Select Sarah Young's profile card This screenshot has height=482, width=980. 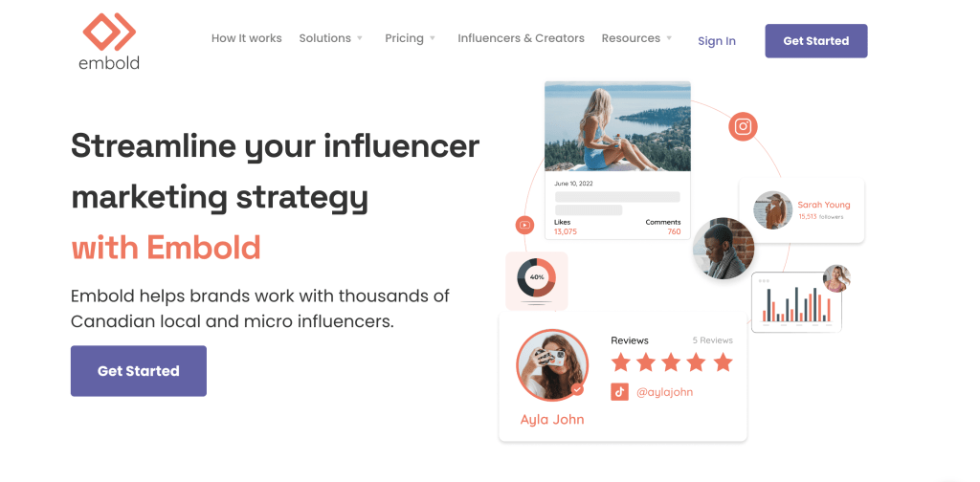(802, 210)
